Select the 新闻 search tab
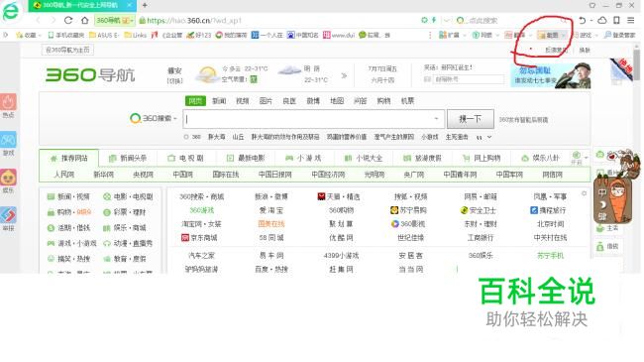 point(219,101)
